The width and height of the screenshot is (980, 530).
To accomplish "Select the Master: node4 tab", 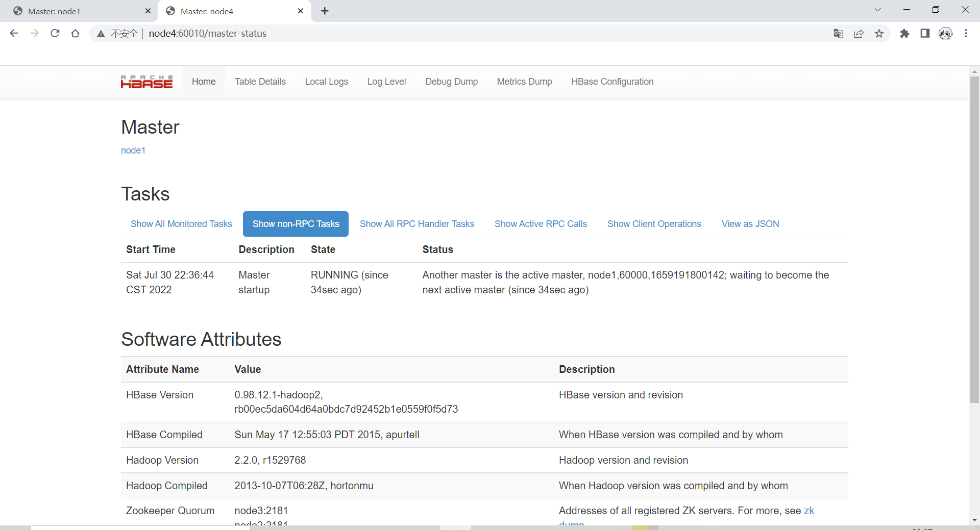I will (235, 11).
